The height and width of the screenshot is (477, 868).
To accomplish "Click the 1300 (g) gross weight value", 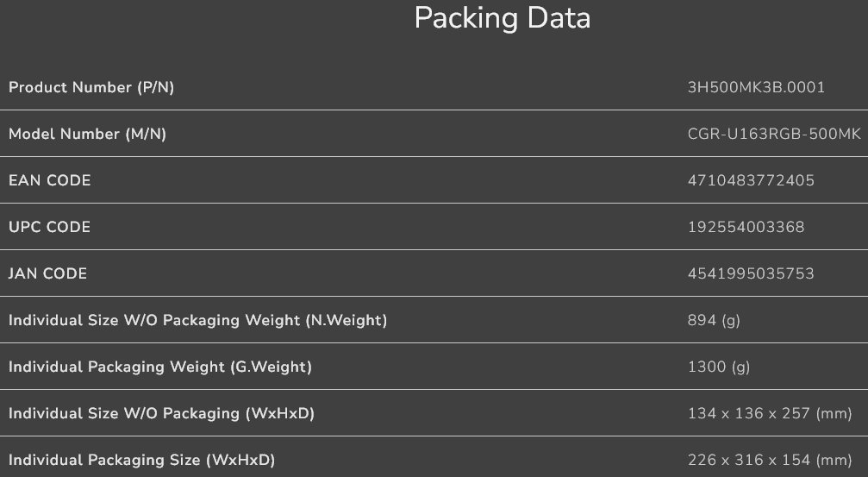I will point(719,367).
